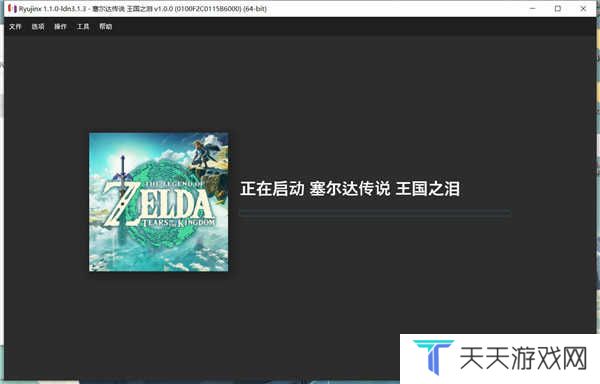600x384 pixels.
Task: Open the 选项 (Options) menu
Action: point(38,26)
